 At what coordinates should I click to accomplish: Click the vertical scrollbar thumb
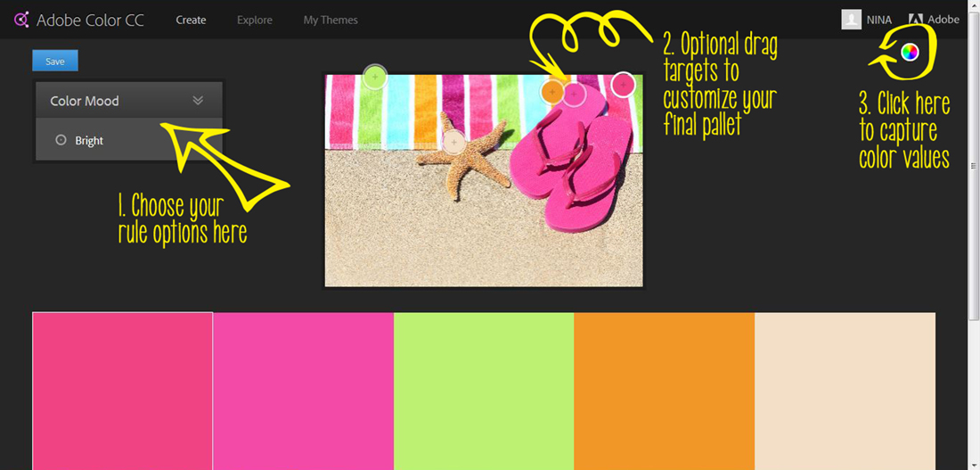pos(973,167)
